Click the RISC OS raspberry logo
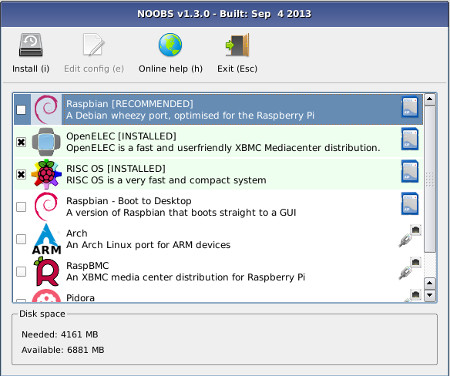 (x=46, y=174)
